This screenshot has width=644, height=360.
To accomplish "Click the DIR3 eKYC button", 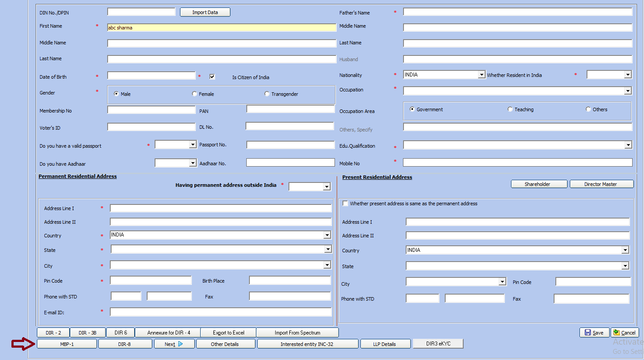I will 438,344.
